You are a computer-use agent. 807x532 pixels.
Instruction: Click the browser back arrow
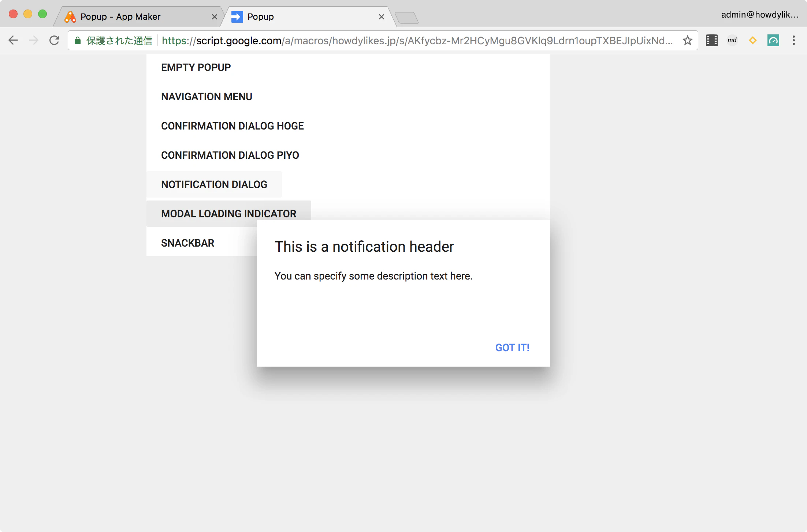(13, 40)
